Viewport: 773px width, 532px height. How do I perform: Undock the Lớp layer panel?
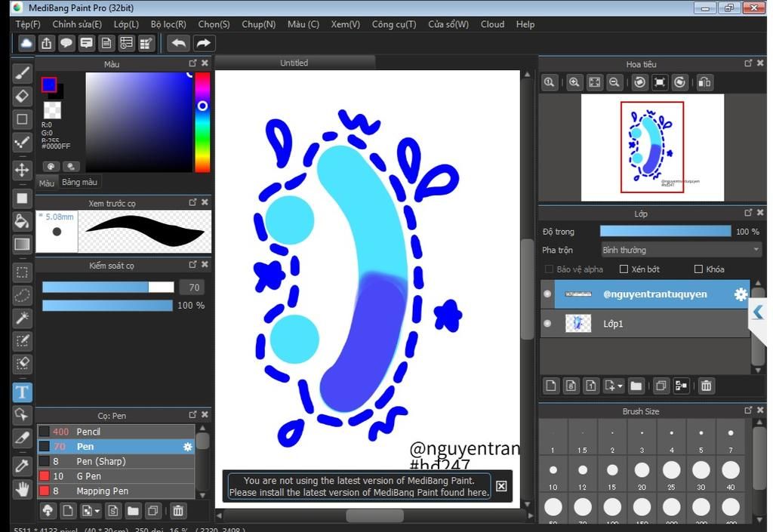(x=748, y=212)
